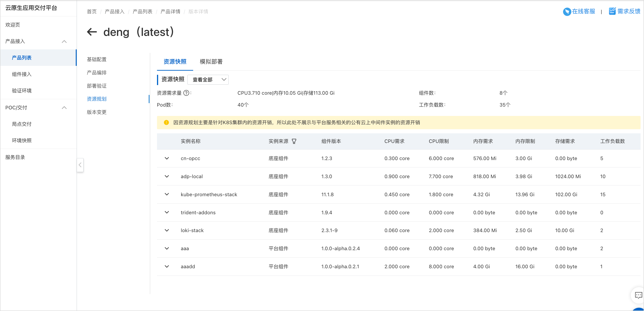Expand the aaa row
The image size is (644, 311).
pos(167,248)
